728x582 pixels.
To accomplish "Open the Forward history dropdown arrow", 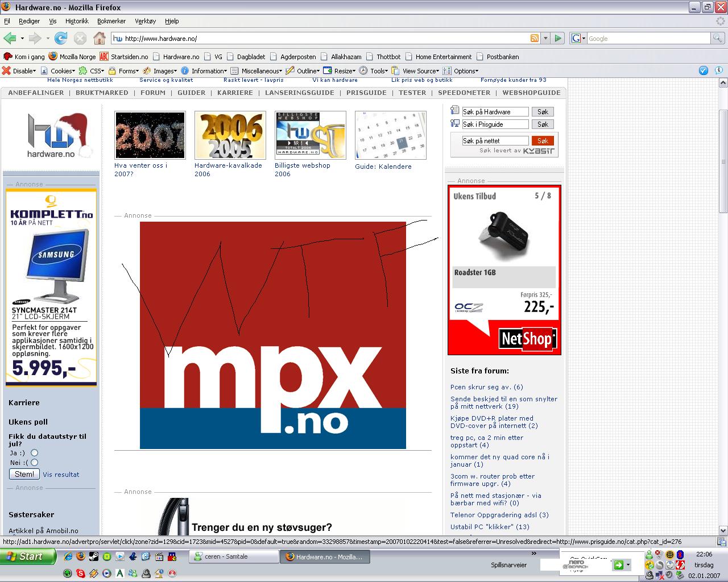I will click(48, 38).
